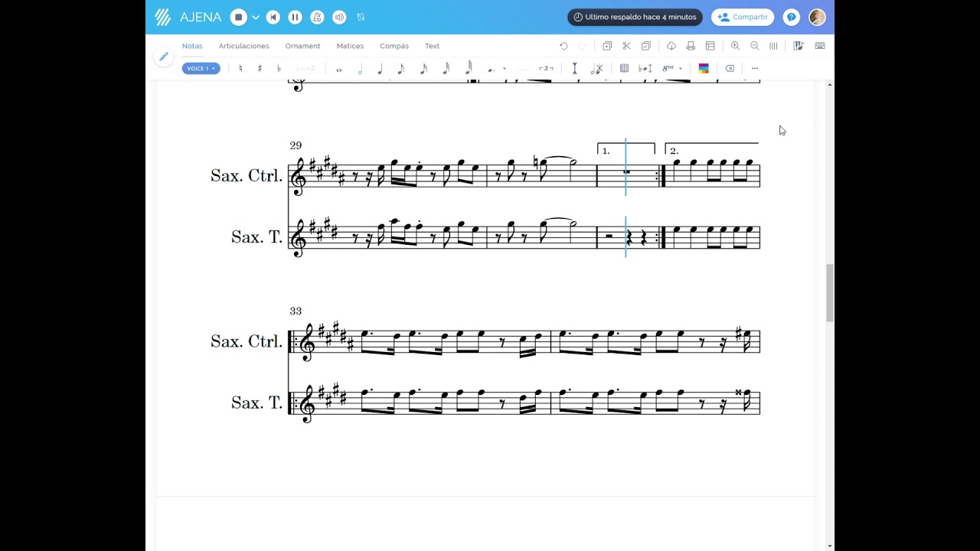Viewport: 980px width, 551px height.
Task: Print the score
Action: [691, 46]
